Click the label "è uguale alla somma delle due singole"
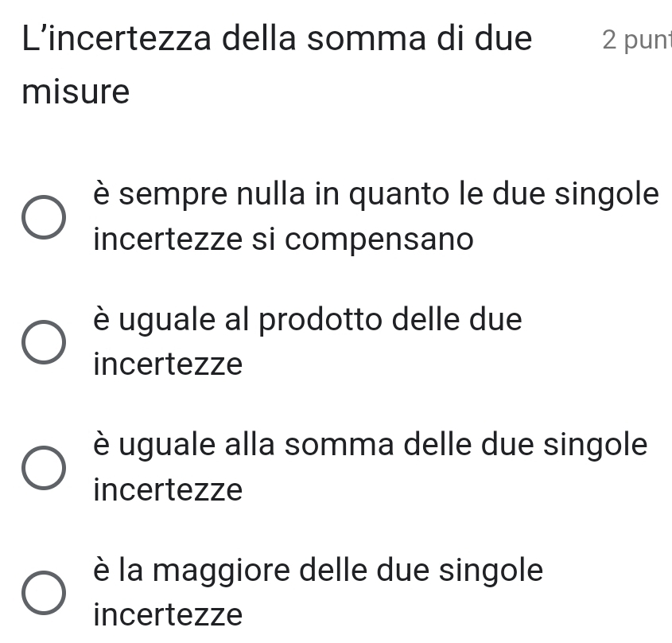Viewport: 672px width, 643px height. coord(370,445)
